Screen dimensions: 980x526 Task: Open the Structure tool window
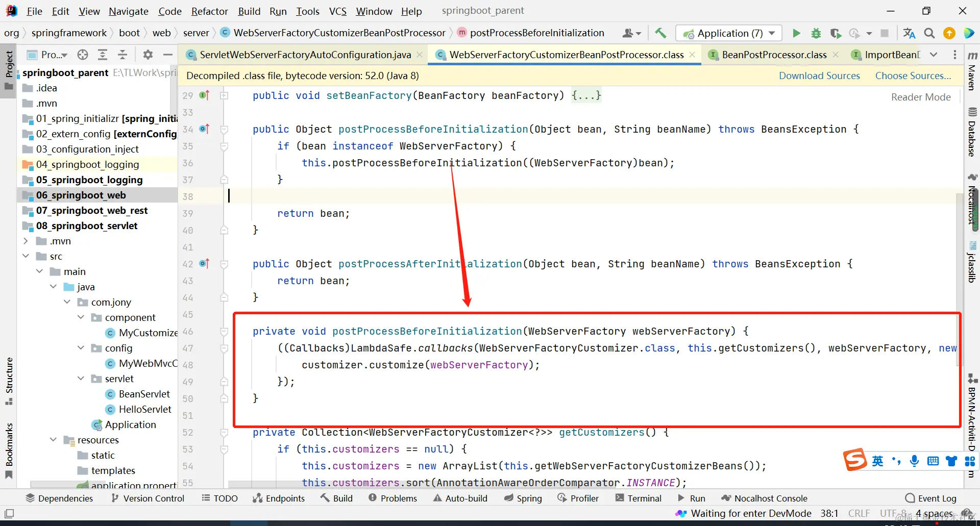(x=9, y=381)
